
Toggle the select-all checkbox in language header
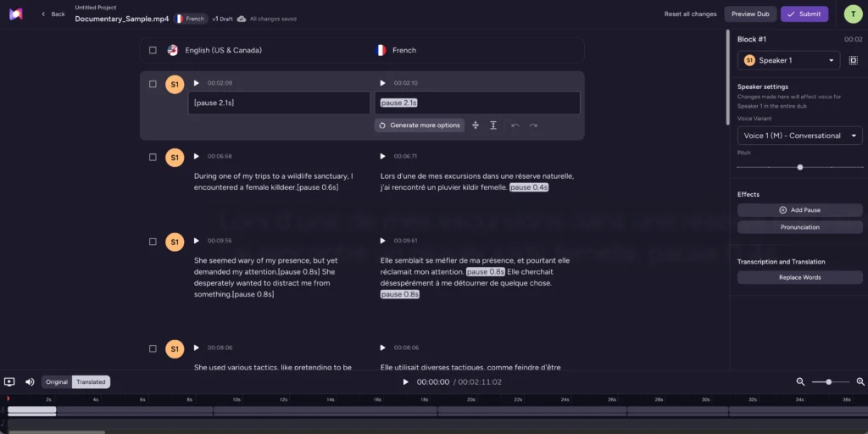pos(153,50)
